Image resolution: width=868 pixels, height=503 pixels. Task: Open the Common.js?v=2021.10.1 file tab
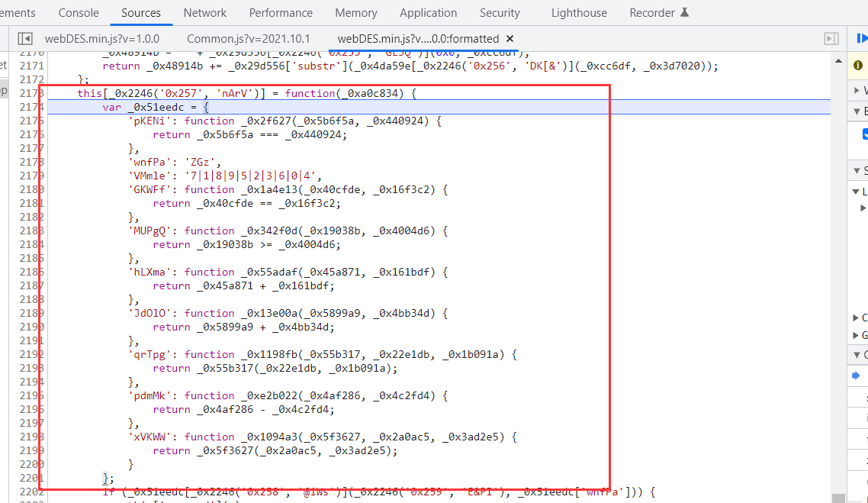coord(249,39)
